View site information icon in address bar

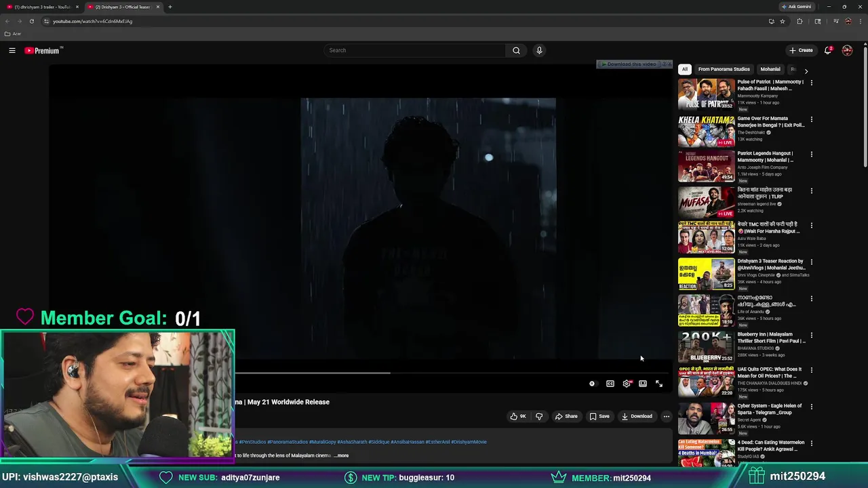(46, 21)
